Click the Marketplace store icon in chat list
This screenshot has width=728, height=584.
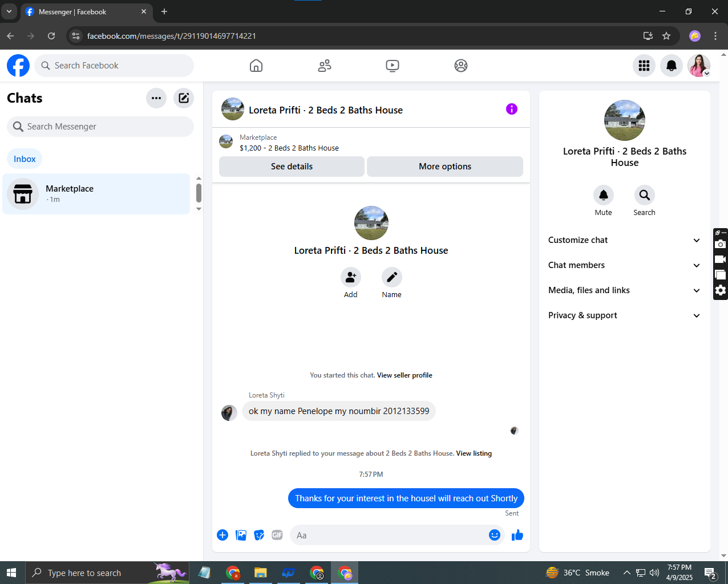click(x=23, y=194)
